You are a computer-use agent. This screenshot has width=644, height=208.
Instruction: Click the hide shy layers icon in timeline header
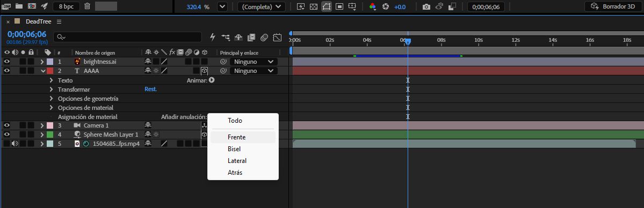(x=238, y=38)
